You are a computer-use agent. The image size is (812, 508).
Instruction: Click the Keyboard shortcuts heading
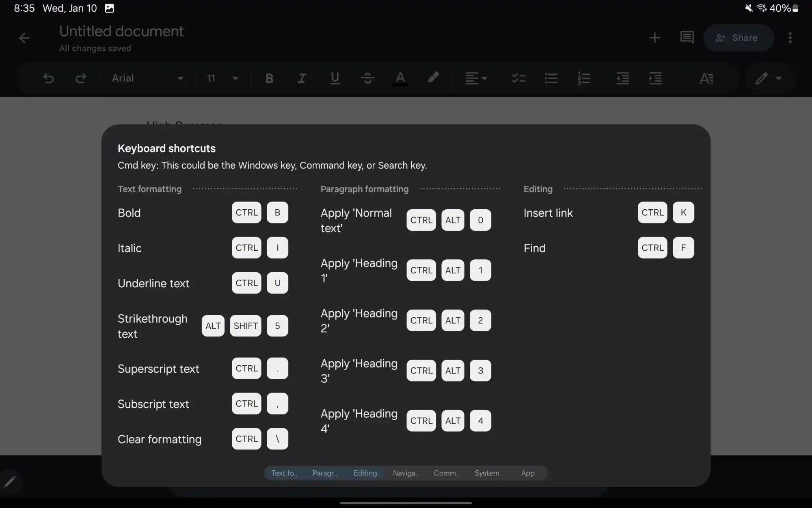coord(166,148)
